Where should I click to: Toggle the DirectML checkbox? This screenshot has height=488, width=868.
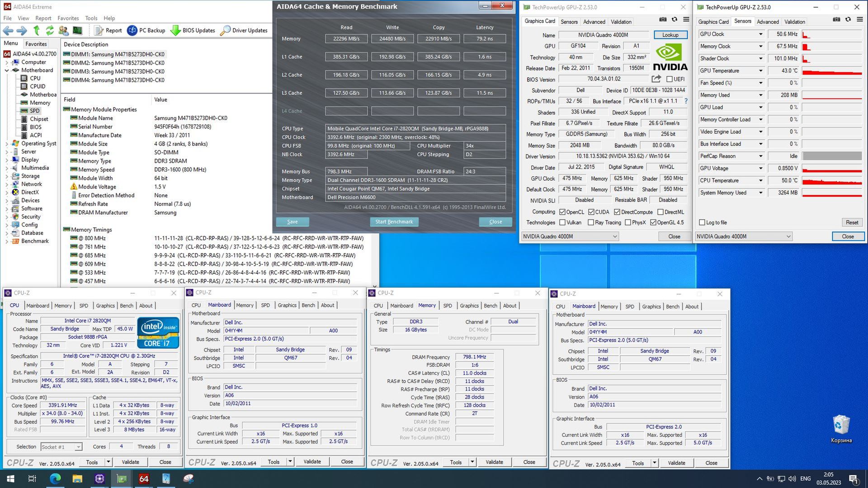point(660,212)
